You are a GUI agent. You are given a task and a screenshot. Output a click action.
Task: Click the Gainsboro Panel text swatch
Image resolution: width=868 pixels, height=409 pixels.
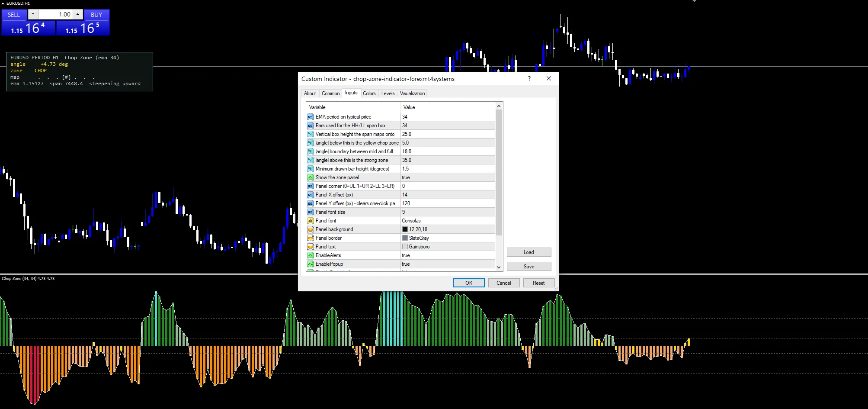click(405, 247)
